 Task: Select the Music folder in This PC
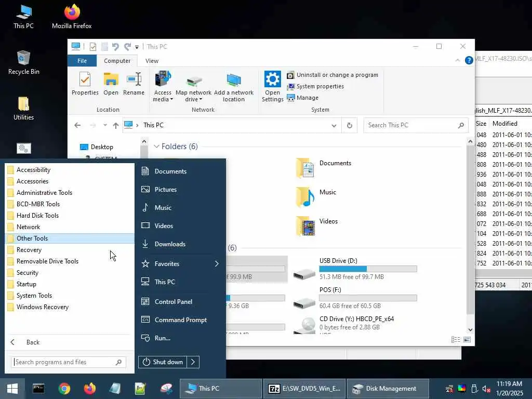click(316, 197)
